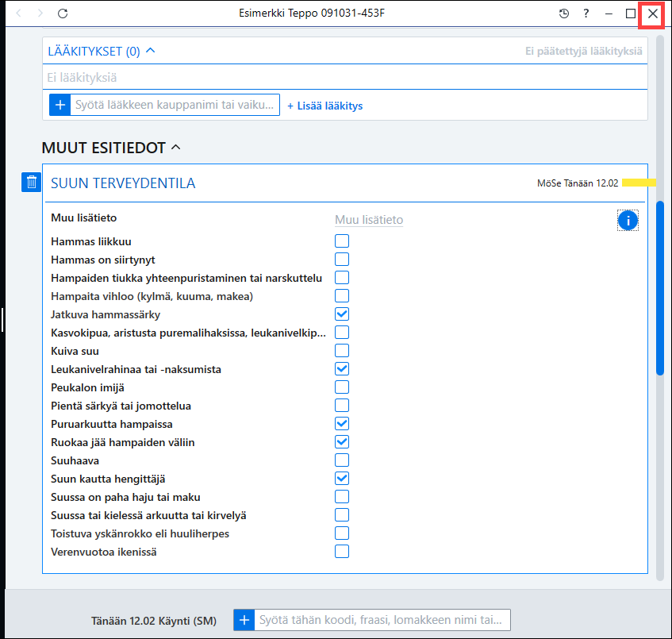This screenshot has width=672, height=639.
Task: Uncheck Puruarkuutta hampaissa checkbox
Action: [x=342, y=424]
